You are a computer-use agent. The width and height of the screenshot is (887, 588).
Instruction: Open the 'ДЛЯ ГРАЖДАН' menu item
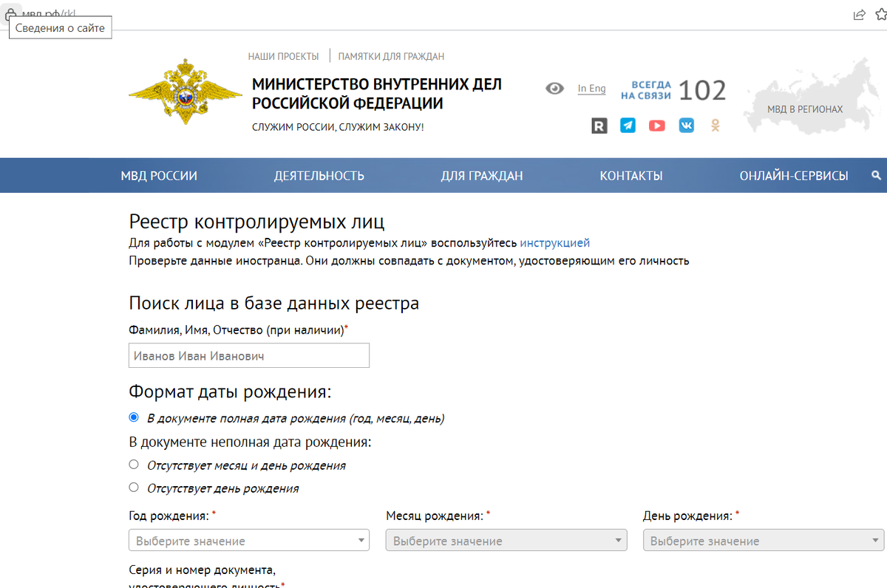tap(482, 176)
